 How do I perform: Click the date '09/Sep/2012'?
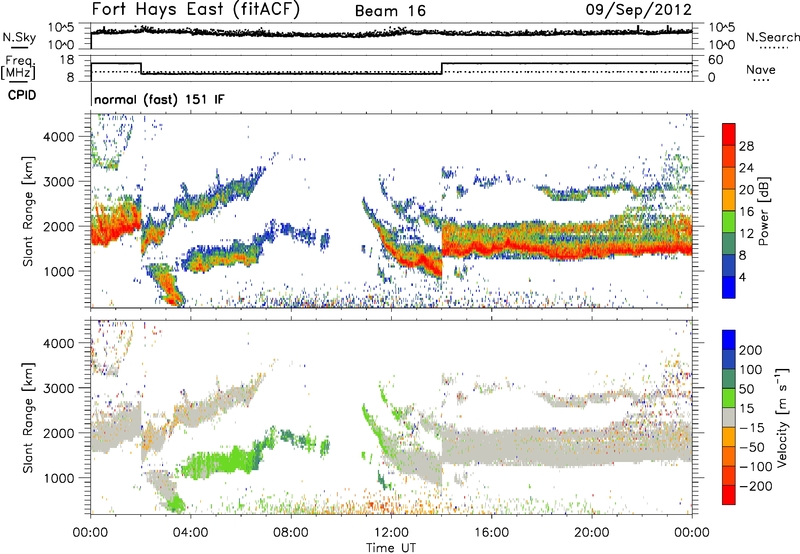click(638, 9)
